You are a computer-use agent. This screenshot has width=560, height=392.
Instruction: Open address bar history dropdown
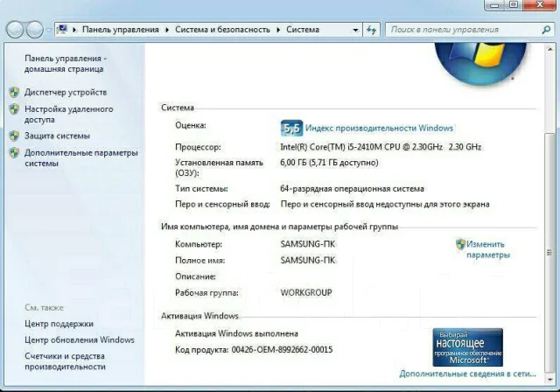point(355,30)
